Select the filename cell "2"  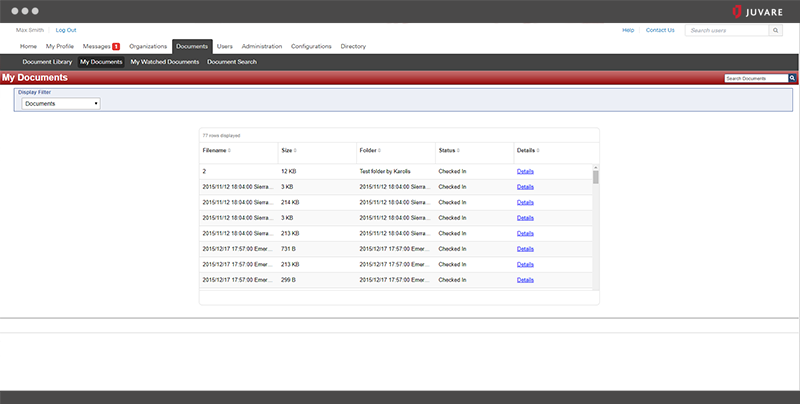coord(204,171)
